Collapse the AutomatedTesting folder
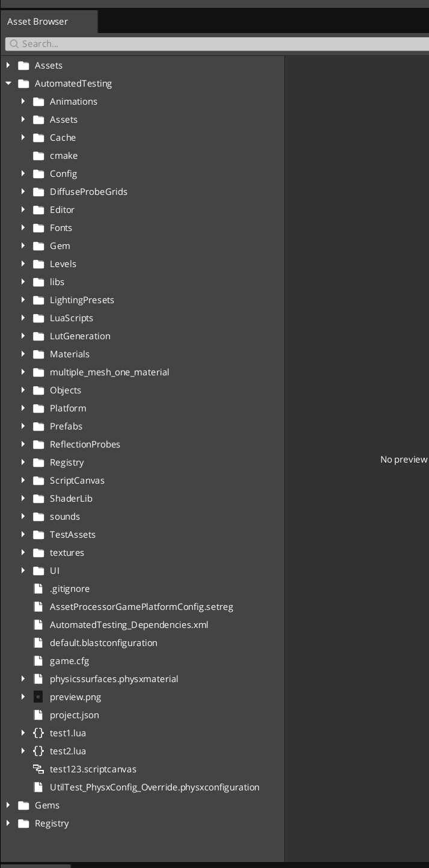Image resolution: width=429 pixels, height=868 pixels. [x=8, y=83]
